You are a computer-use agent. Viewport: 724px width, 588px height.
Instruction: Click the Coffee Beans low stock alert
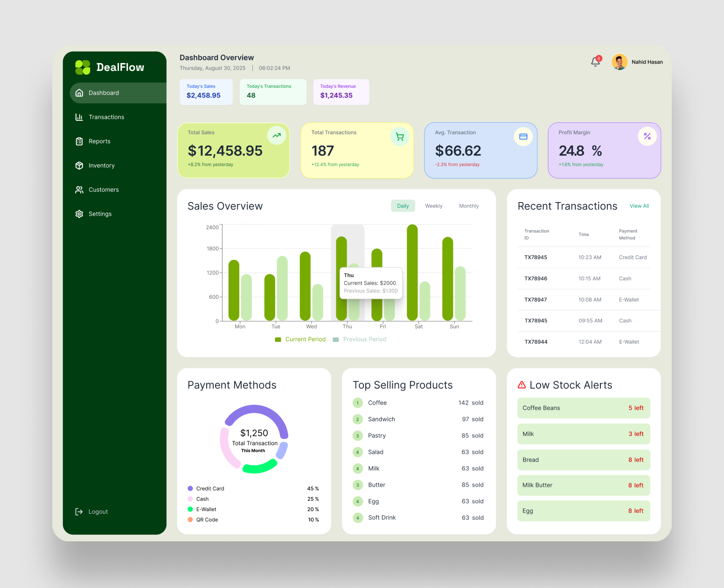pyautogui.click(x=584, y=408)
